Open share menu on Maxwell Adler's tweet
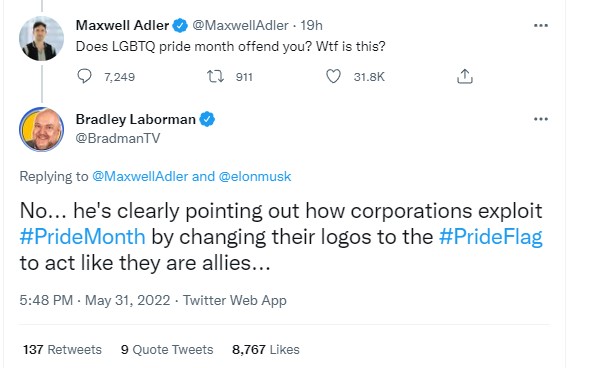 point(465,76)
